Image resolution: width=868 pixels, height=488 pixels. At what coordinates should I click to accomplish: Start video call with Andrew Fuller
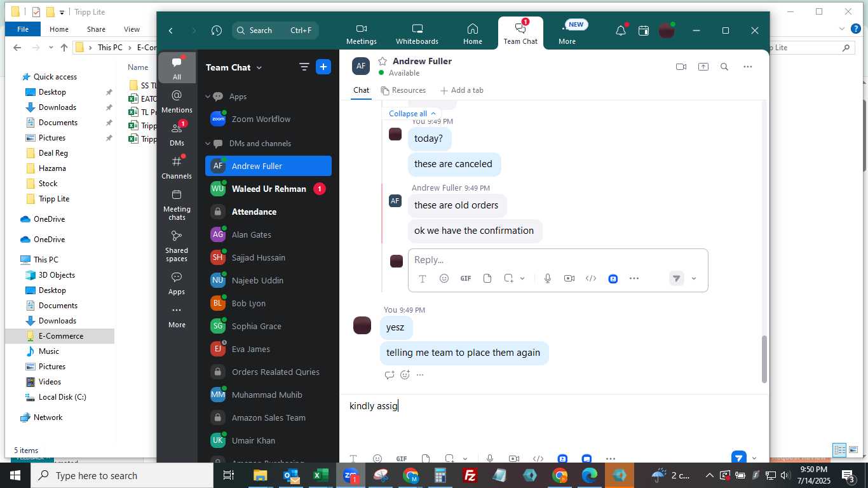click(x=681, y=67)
